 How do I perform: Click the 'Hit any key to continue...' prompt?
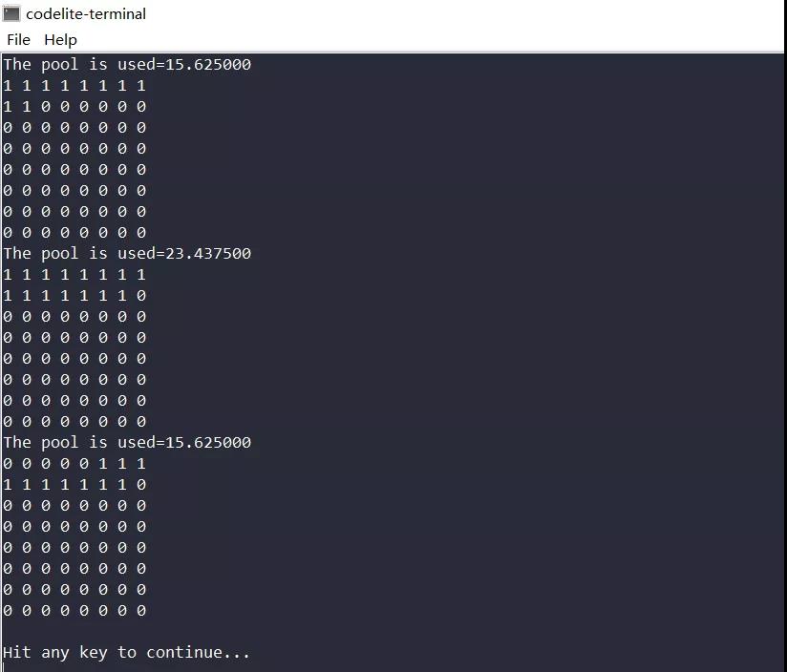pos(126,653)
